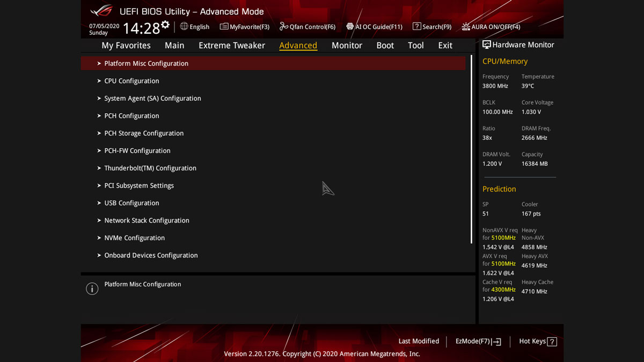Image resolution: width=644 pixels, height=362 pixels.
Task: Click the 14:28 clock display
Action: coord(142,28)
